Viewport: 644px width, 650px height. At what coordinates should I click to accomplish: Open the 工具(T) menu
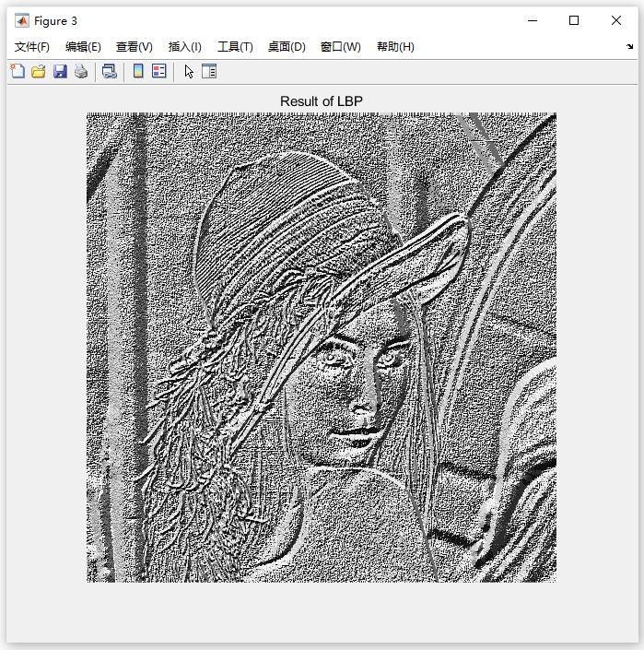point(235,47)
